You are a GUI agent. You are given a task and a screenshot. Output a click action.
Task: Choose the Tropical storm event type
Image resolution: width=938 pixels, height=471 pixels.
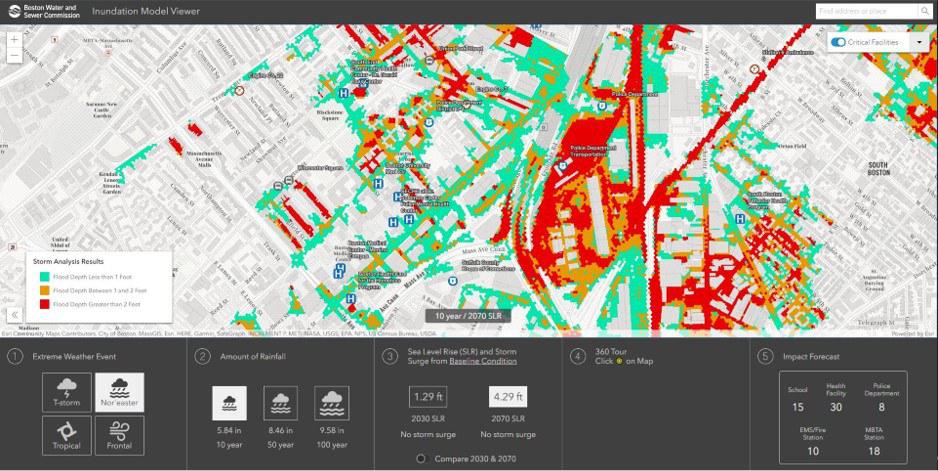(67, 435)
